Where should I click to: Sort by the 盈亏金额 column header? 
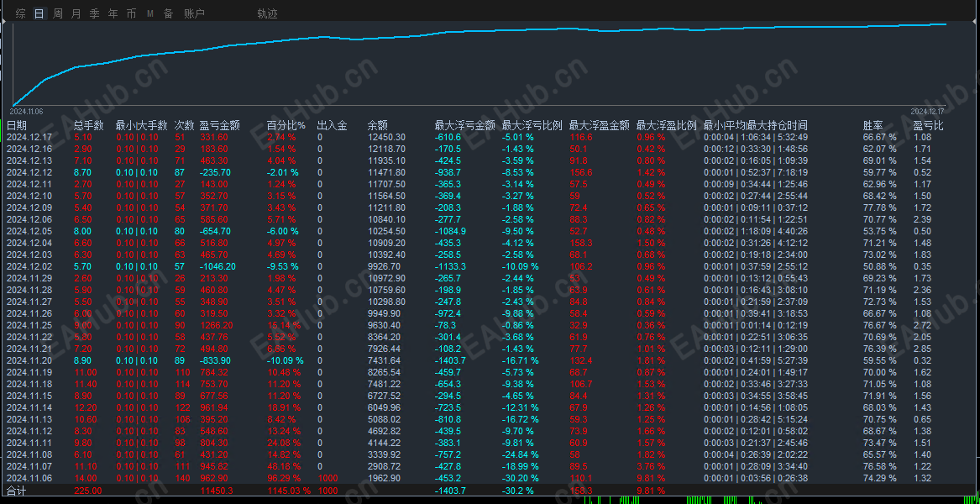click(220, 126)
